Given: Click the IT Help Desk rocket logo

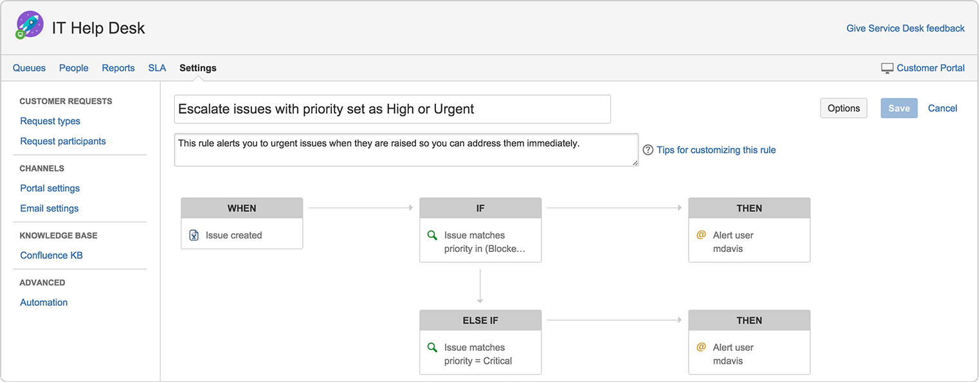Looking at the screenshot, I should [30, 26].
